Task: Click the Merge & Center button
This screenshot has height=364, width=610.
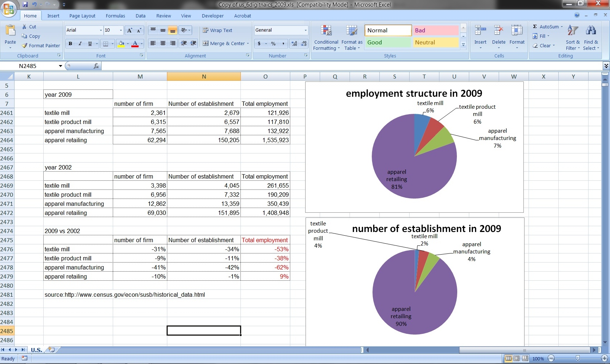Action: pyautogui.click(x=226, y=44)
